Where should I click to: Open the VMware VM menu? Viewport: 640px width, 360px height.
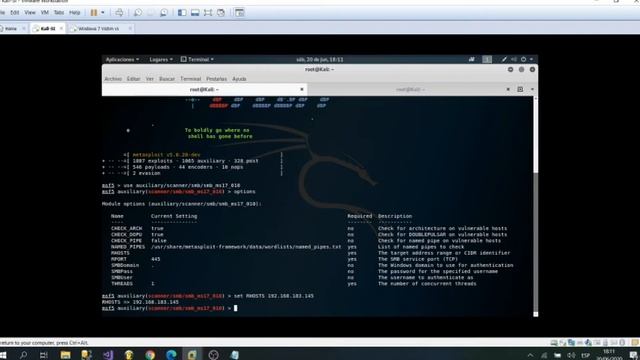[44, 13]
